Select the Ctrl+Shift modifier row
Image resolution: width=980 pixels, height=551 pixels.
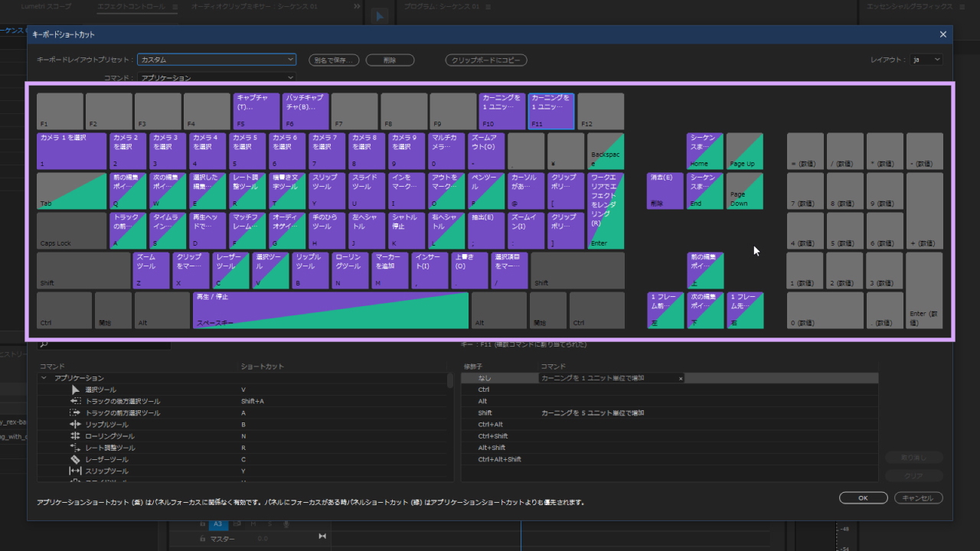tap(670, 436)
